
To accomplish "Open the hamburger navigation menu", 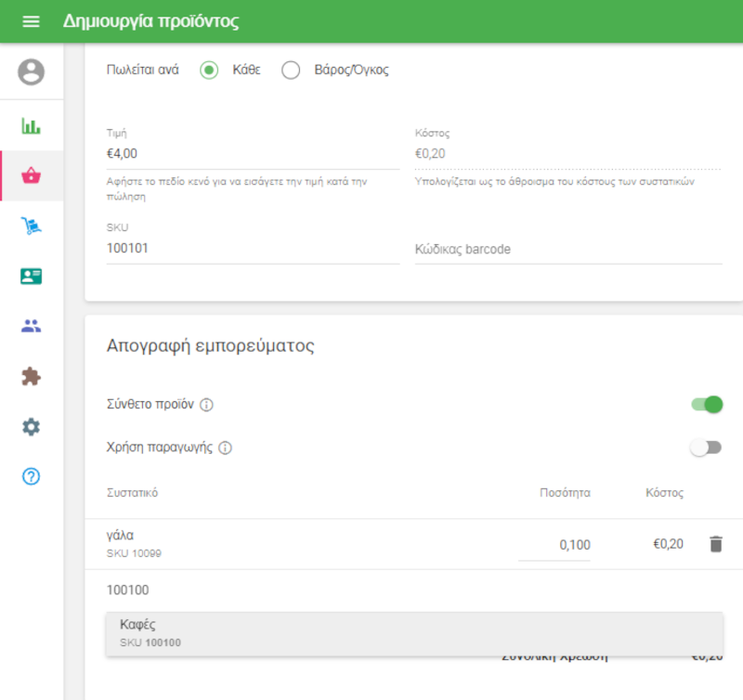I will coord(31,21).
